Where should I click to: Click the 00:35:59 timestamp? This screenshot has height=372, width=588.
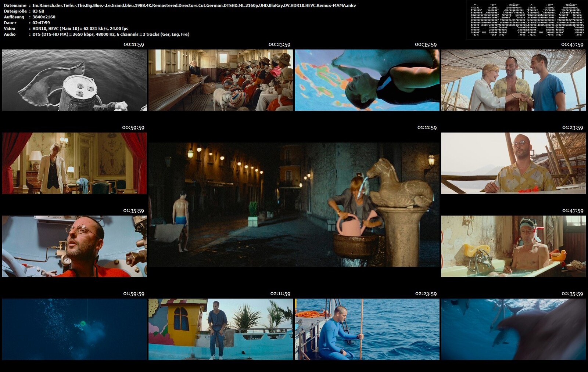(x=426, y=44)
